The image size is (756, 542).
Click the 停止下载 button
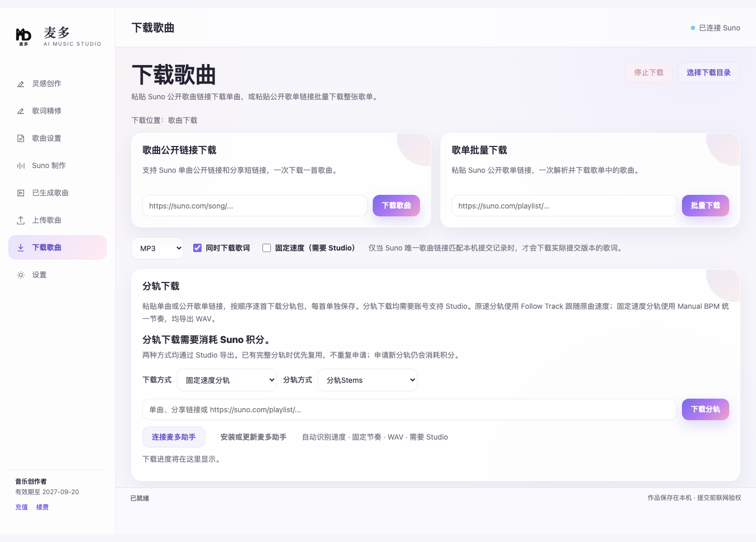649,72
